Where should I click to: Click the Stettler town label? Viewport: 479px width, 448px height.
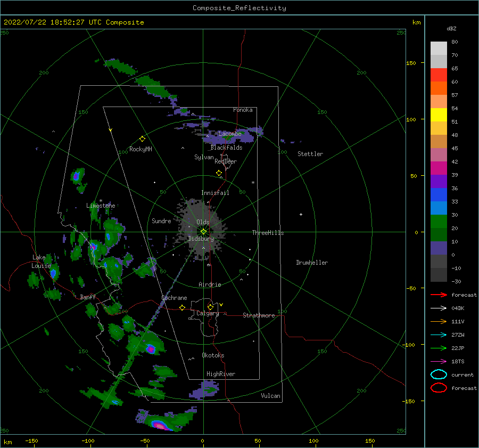point(310,154)
